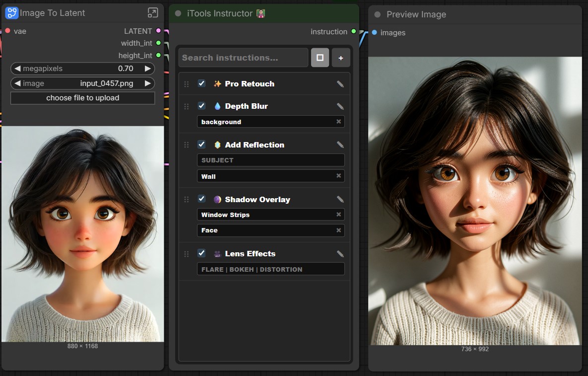Increase megapixels with the right arrow
The height and width of the screenshot is (376, 588).
click(148, 68)
